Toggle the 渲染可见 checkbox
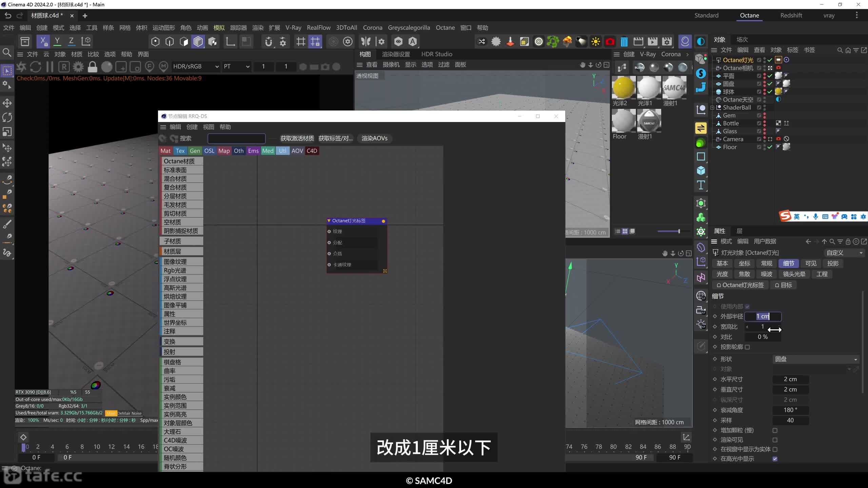Viewport: 868px width, 488px height. click(x=775, y=440)
